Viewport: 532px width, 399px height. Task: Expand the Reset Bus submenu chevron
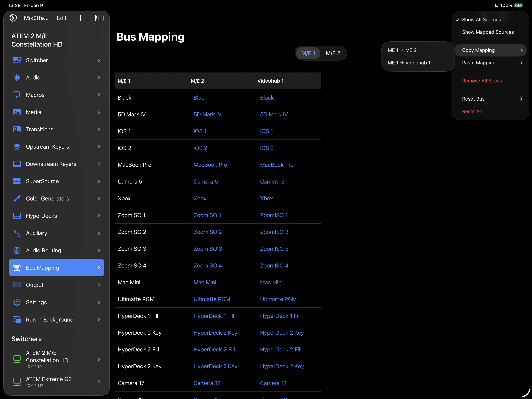521,99
